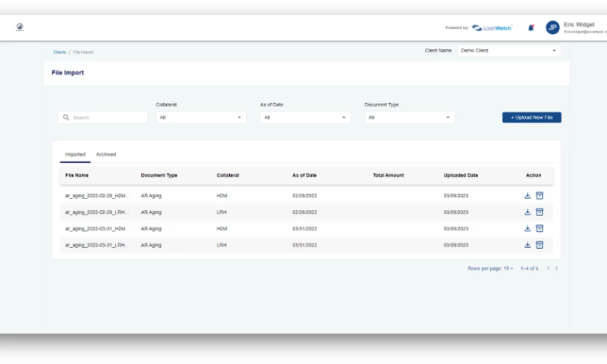Download the ar_aging_2022-02-28_H2M file
The width and height of the screenshot is (607, 364).
coord(527,196)
